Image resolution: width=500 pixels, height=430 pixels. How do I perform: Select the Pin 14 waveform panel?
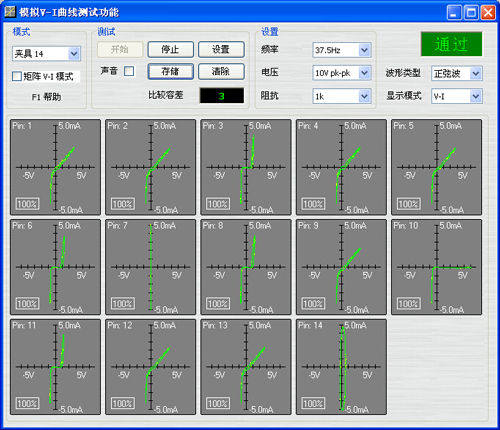[341, 367]
